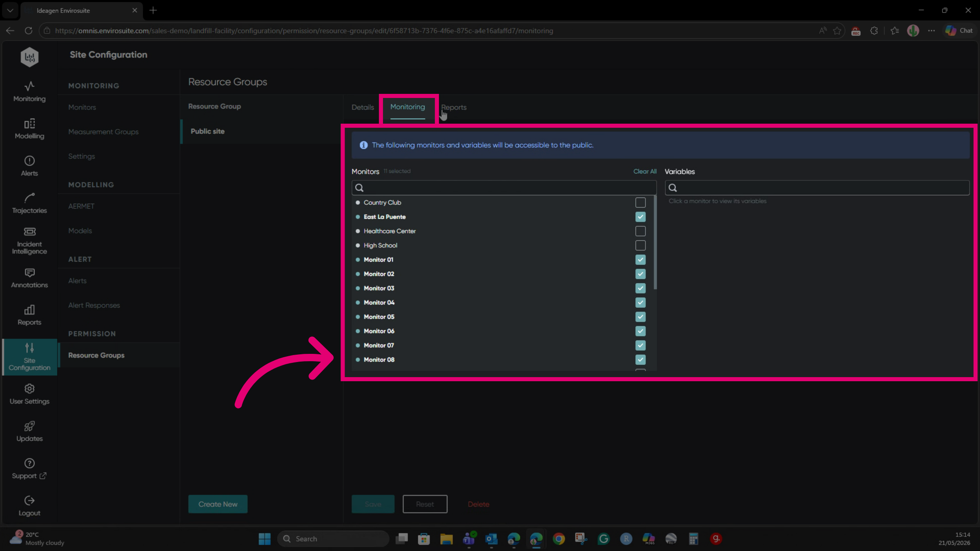Switch to the Details tab
Image resolution: width=980 pixels, height=551 pixels.
363,107
